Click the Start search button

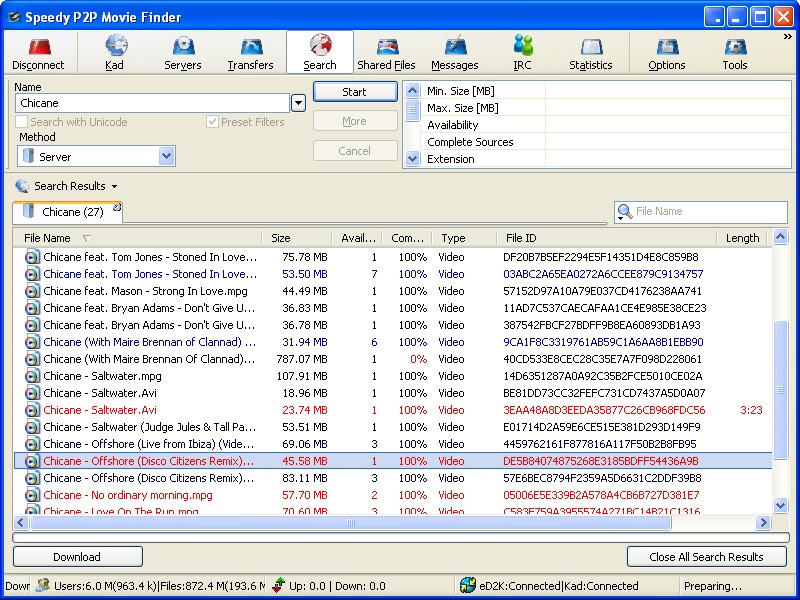[355, 92]
